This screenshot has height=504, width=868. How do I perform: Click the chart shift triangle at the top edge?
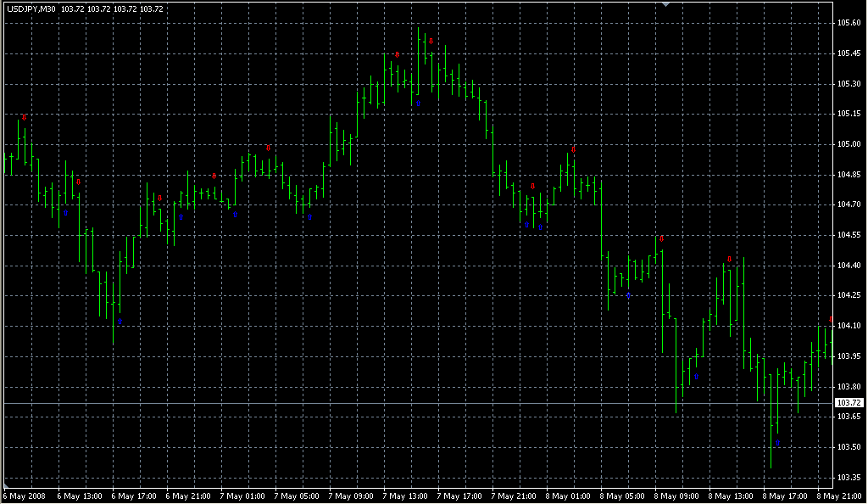pyautogui.click(x=667, y=5)
